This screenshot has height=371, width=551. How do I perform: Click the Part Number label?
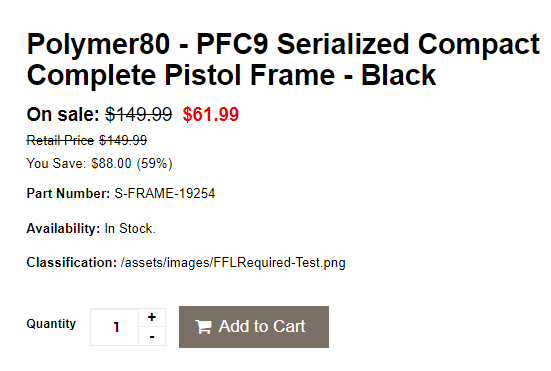point(69,194)
